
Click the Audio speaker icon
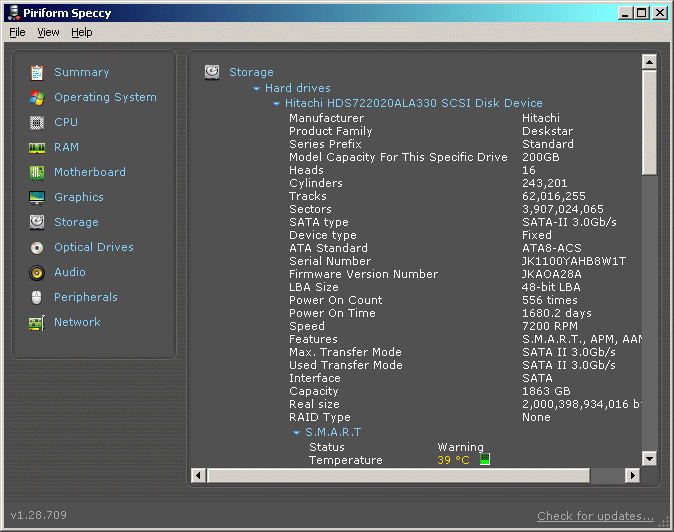pyautogui.click(x=37, y=273)
